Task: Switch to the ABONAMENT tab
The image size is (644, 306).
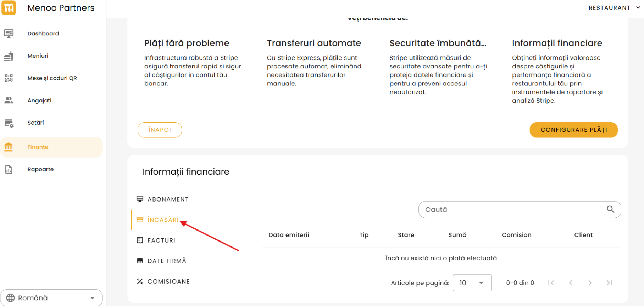Action: coord(168,199)
